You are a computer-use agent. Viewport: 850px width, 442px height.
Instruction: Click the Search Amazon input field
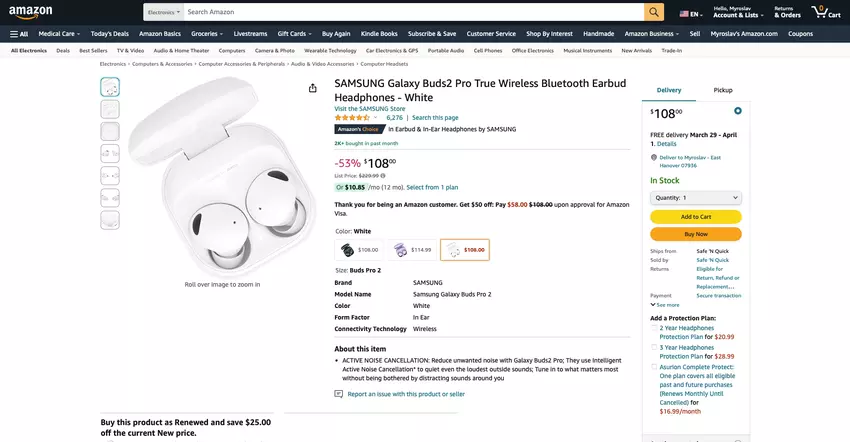(412, 12)
